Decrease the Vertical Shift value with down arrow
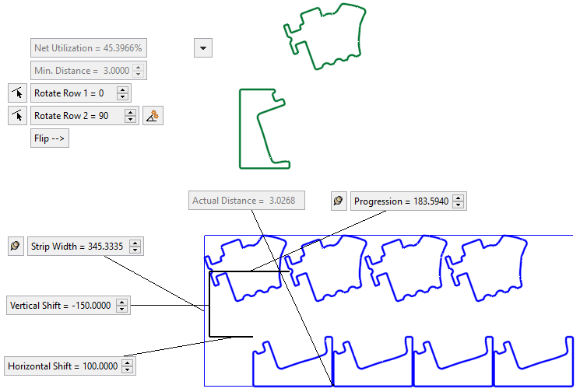Screen dimensions: 580x392 [121, 309]
